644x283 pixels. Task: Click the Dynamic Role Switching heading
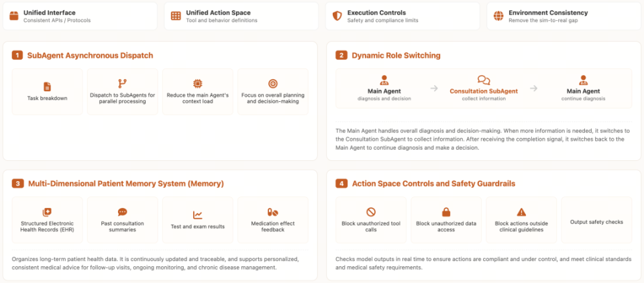coord(396,56)
